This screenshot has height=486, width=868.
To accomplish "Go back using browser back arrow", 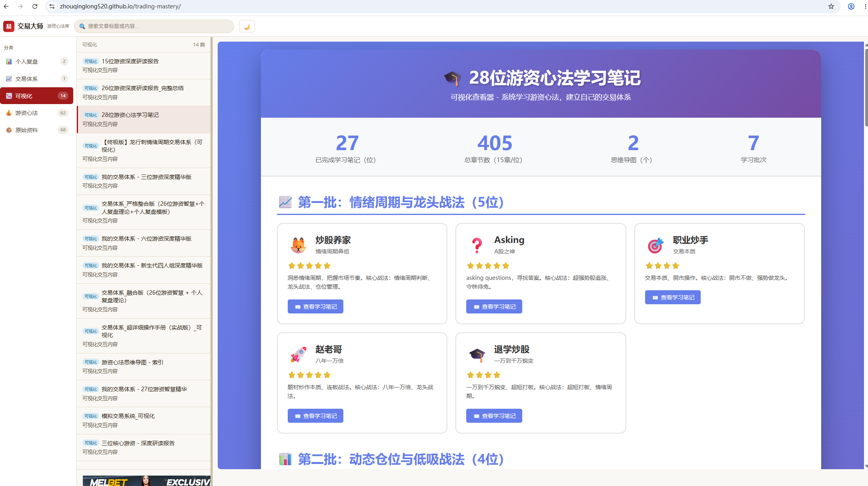I will [6, 6].
